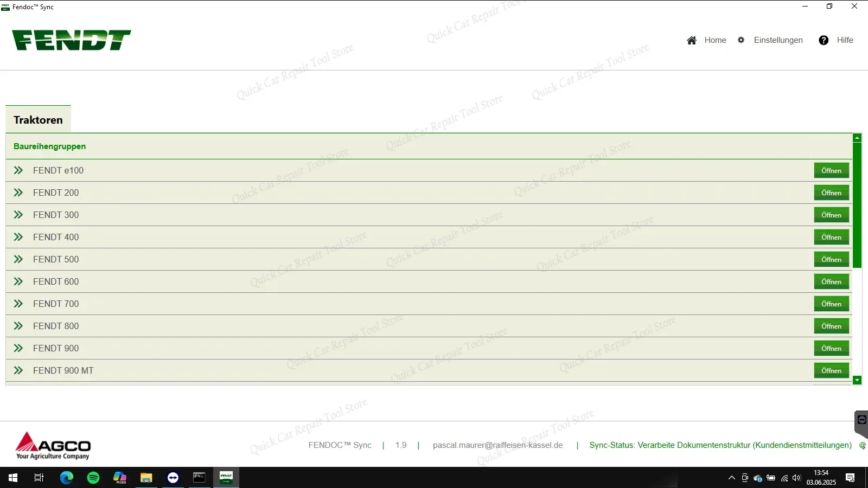The height and width of the screenshot is (488, 868).
Task: Click the "Baureihengruppen" list header
Action: 50,146
